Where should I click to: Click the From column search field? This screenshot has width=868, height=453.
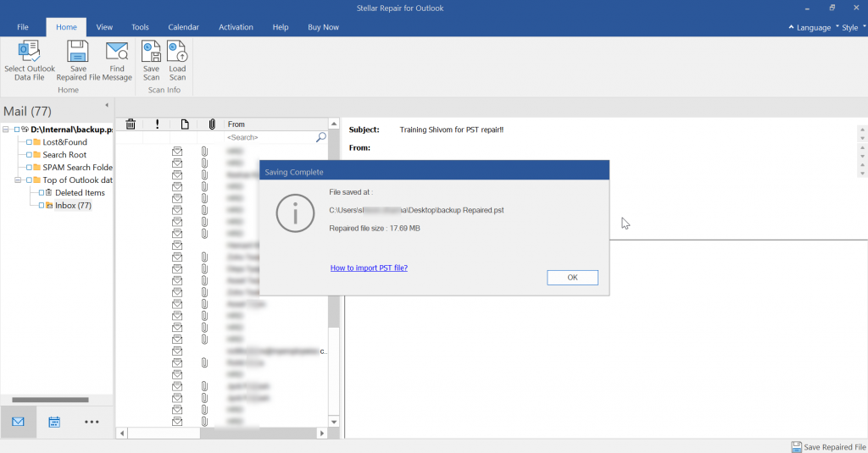pyautogui.click(x=270, y=137)
